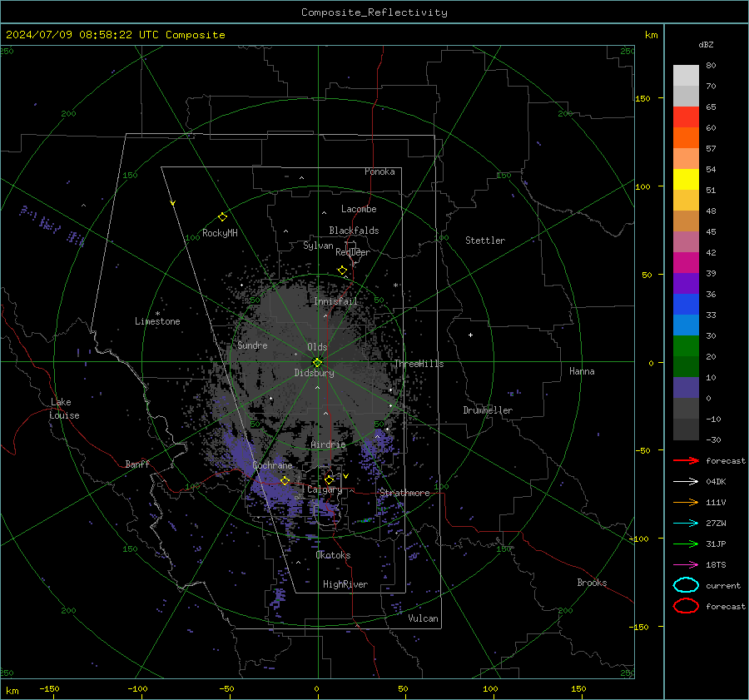The width and height of the screenshot is (749, 700).
Task: Click the red forecast arrow legend icon
Action: pyautogui.click(x=686, y=460)
